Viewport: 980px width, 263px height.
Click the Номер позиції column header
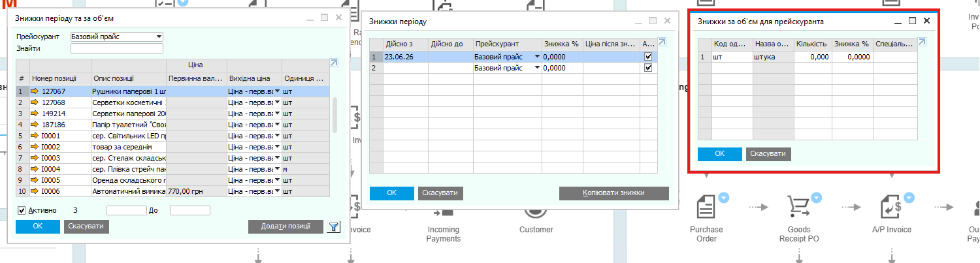[x=60, y=78]
